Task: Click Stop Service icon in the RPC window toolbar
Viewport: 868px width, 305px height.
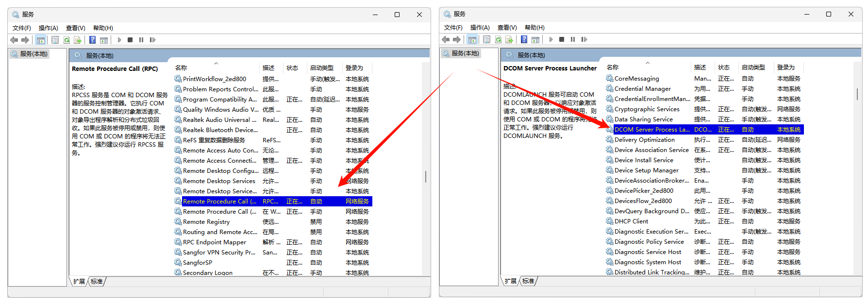Action: [x=130, y=40]
